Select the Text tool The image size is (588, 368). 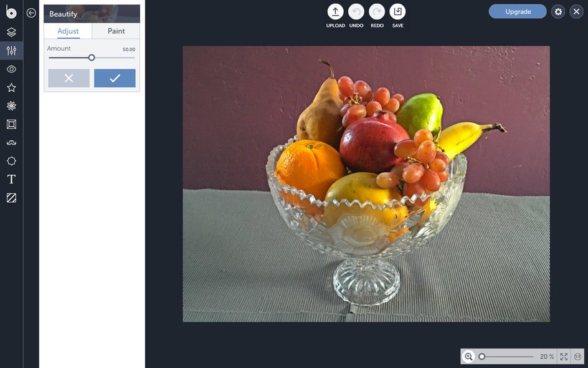click(x=11, y=180)
